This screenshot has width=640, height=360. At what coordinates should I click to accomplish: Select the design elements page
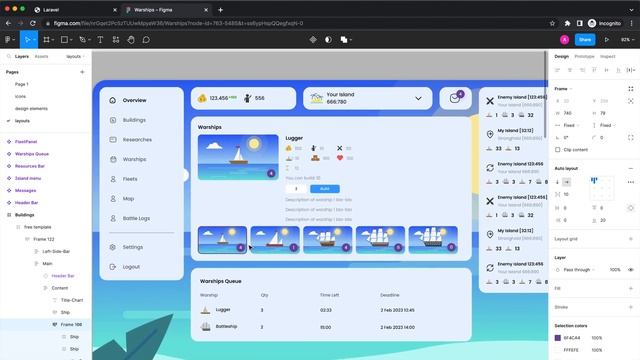(x=31, y=109)
